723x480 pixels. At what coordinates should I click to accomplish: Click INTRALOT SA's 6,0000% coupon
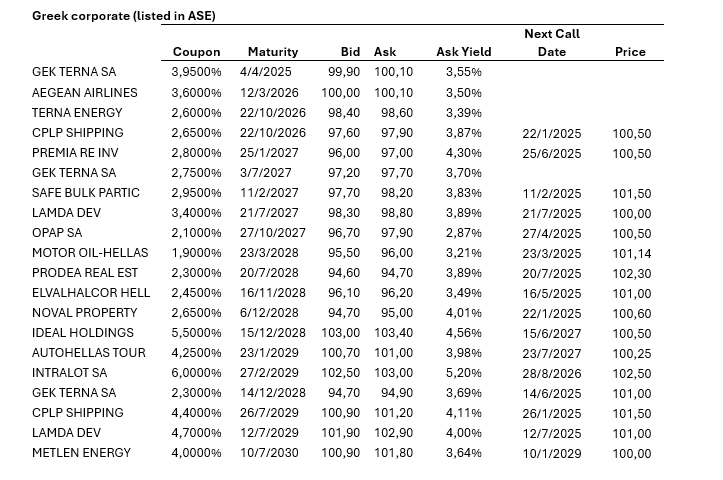pos(197,372)
